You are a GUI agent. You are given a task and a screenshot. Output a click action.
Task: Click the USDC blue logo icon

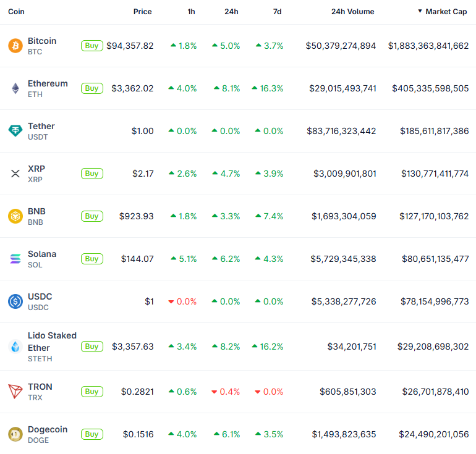click(x=15, y=301)
